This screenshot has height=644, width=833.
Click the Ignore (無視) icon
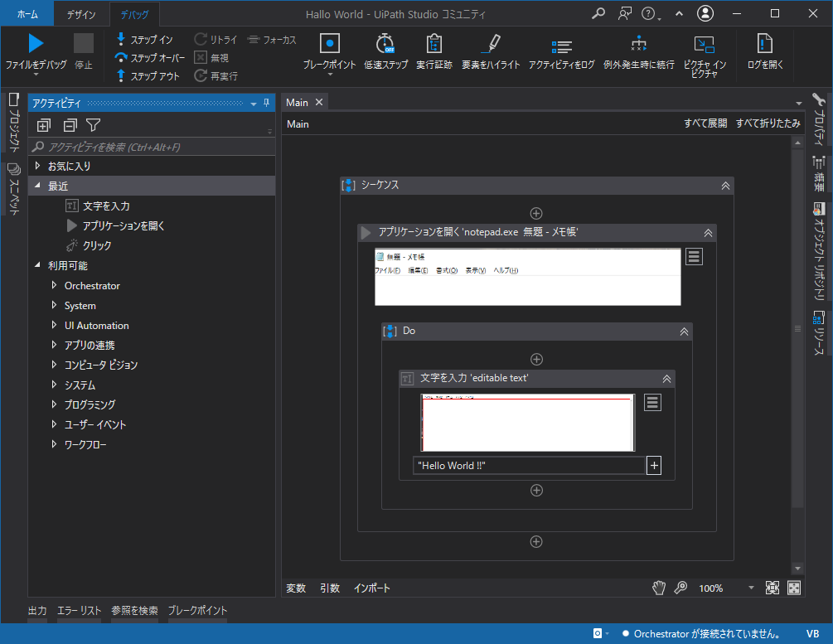(x=201, y=57)
